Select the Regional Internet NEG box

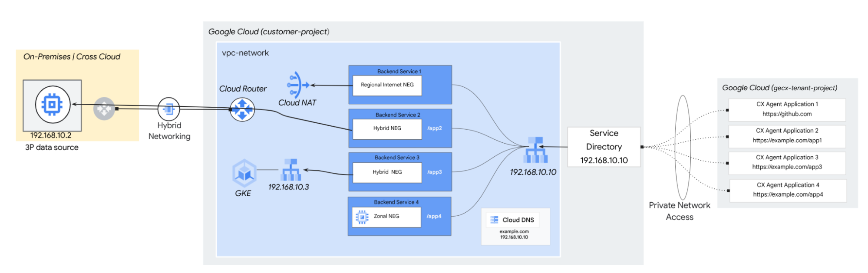[x=387, y=86]
